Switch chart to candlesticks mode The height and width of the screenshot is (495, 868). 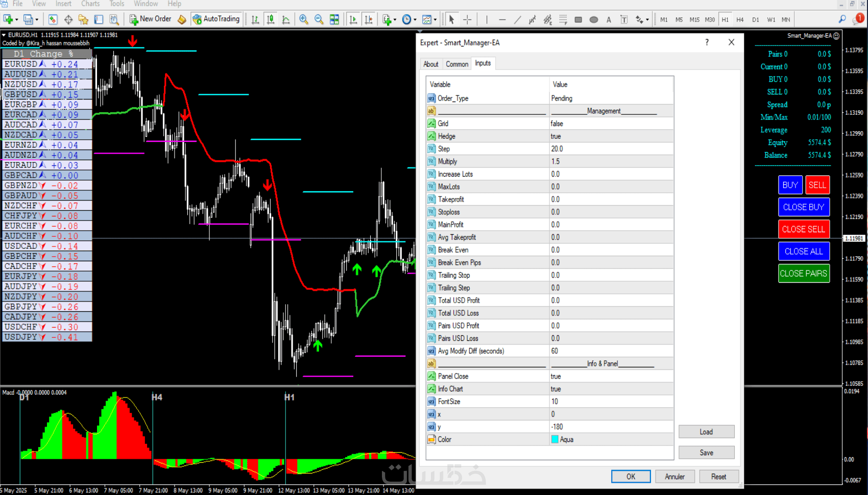(x=271, y=19)
